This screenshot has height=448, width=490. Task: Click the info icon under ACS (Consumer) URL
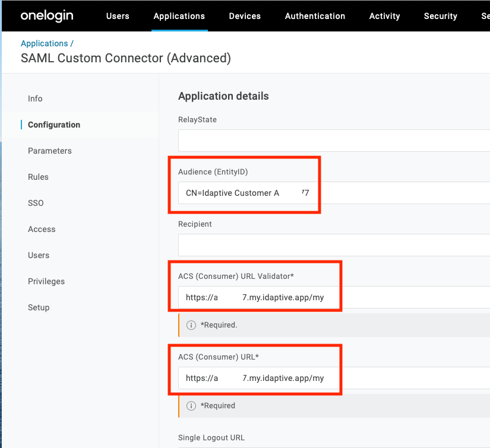click(191, 405)
